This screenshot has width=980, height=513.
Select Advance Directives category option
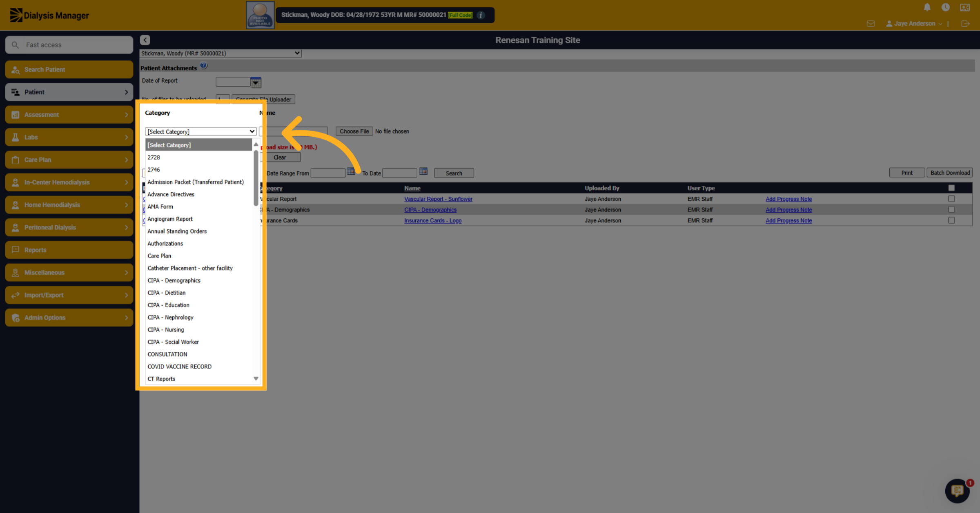199,194
